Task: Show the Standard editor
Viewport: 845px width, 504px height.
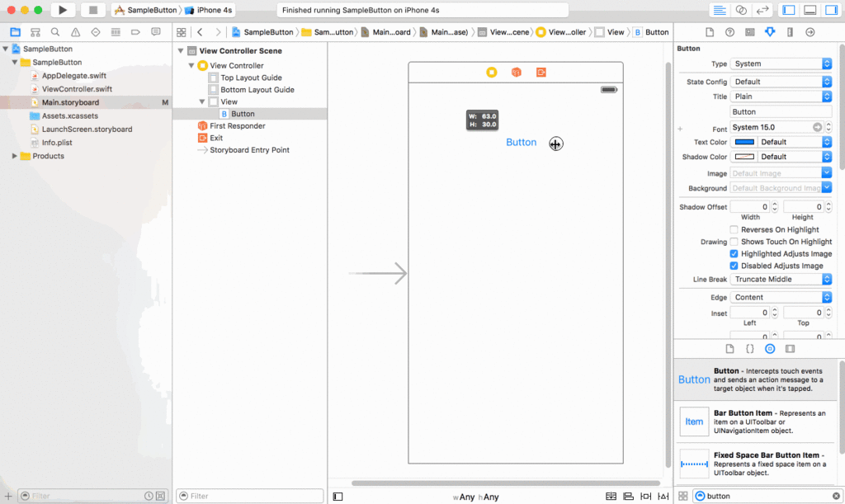Action: click(719, 10)
